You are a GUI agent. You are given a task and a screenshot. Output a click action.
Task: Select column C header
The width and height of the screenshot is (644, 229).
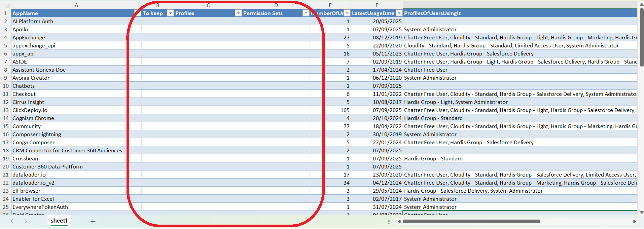coord(208,5)
